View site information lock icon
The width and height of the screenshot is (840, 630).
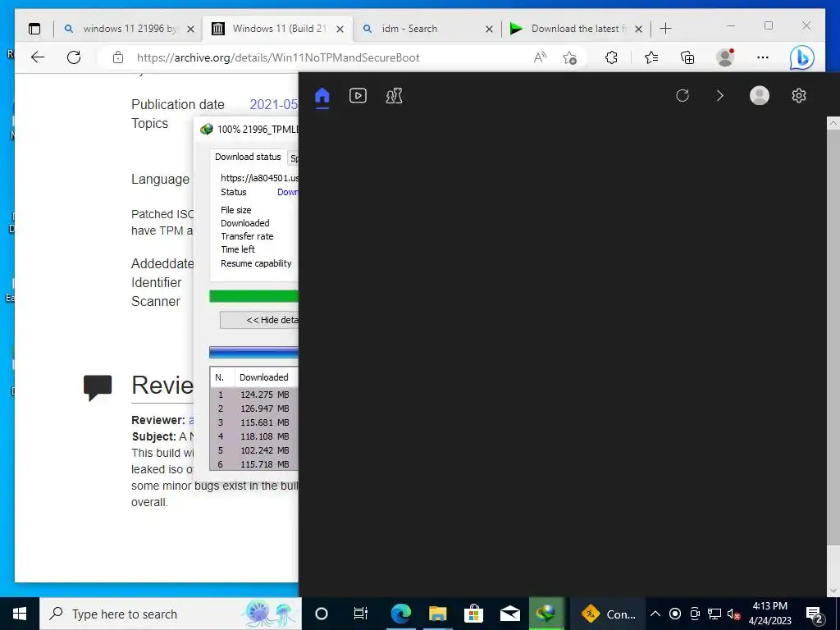pyautogui.click(x=118, y=57)
